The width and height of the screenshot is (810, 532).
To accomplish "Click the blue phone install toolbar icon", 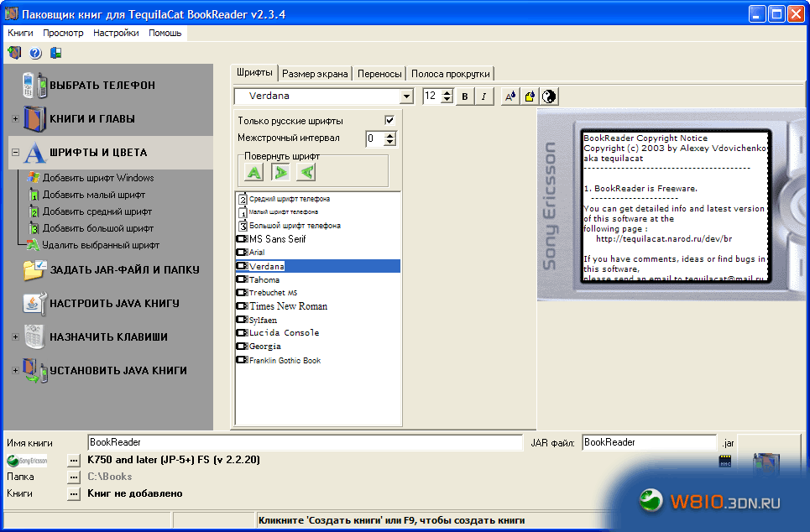I will (55, 53).
